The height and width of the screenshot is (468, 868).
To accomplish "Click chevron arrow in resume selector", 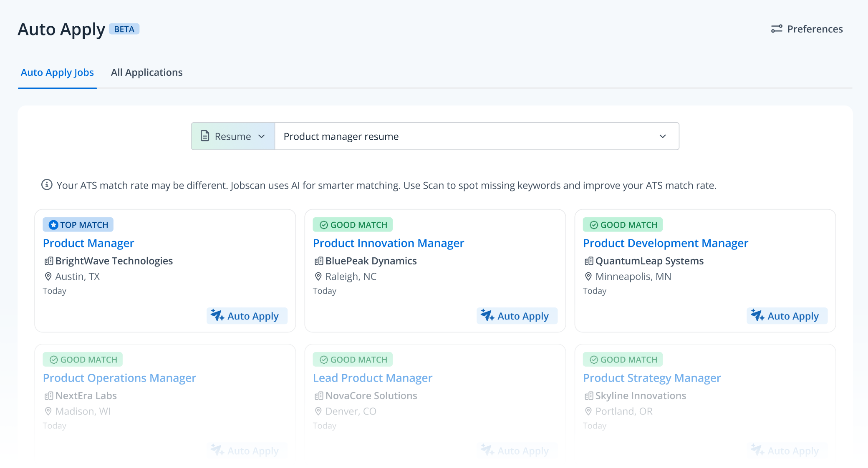I will click(x=663, y=136).
